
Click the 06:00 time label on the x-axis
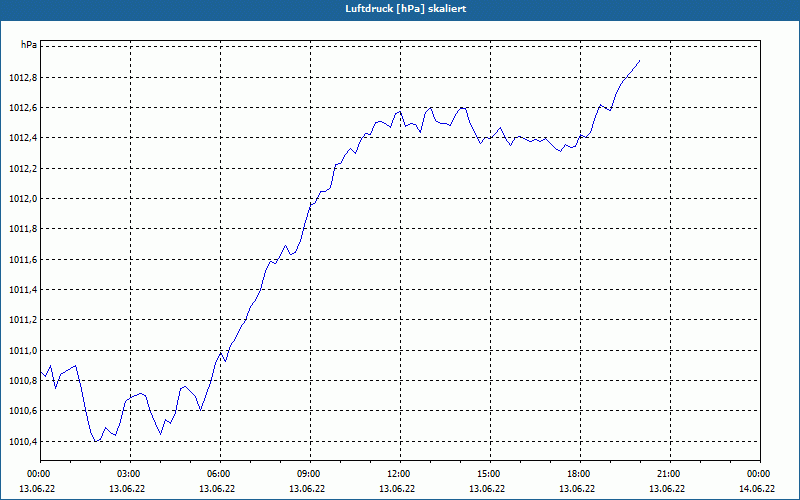220,474
